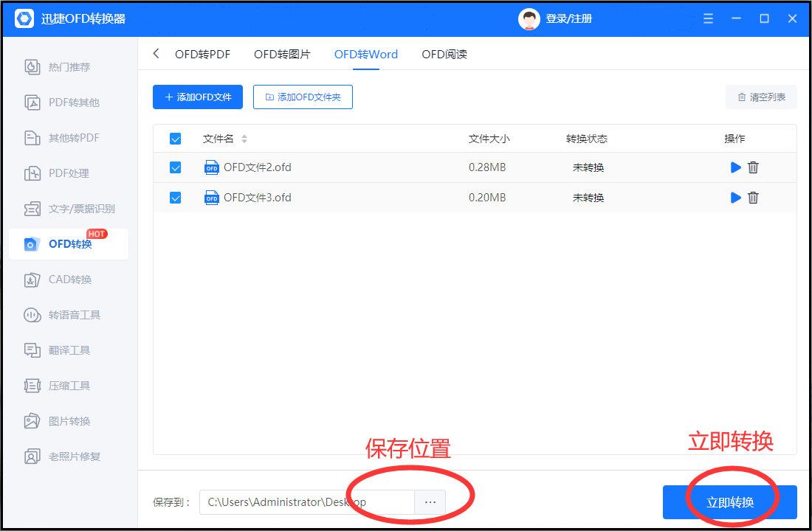Browse save location with the ... button

430,502
